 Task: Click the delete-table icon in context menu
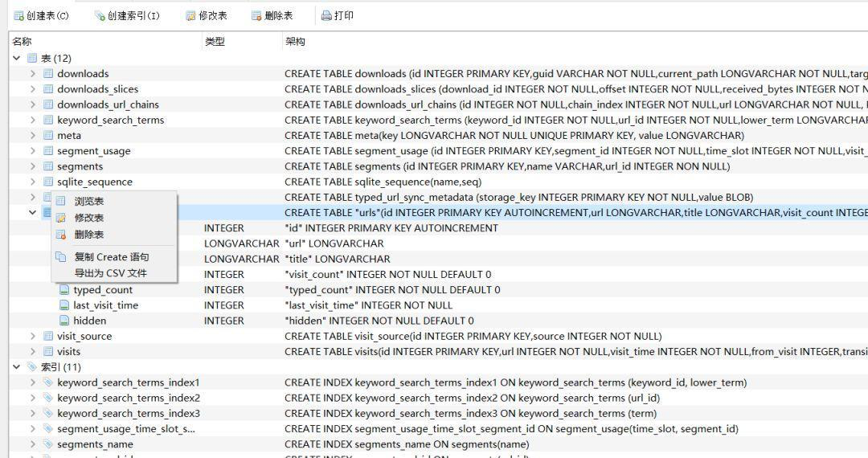(x=61, y=235)
